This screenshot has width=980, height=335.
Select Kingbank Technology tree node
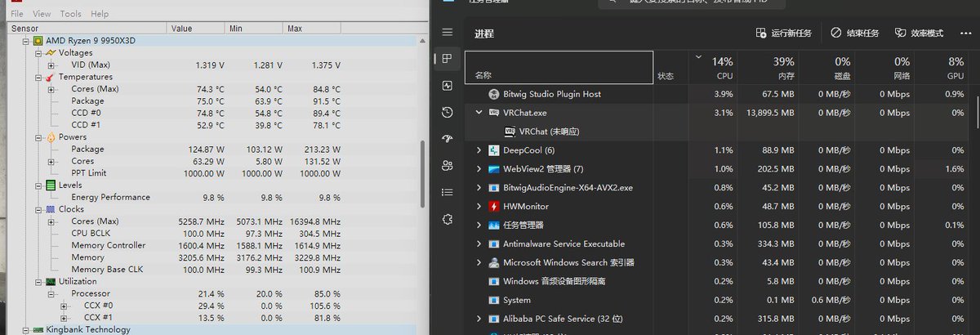tap(88, 329)
